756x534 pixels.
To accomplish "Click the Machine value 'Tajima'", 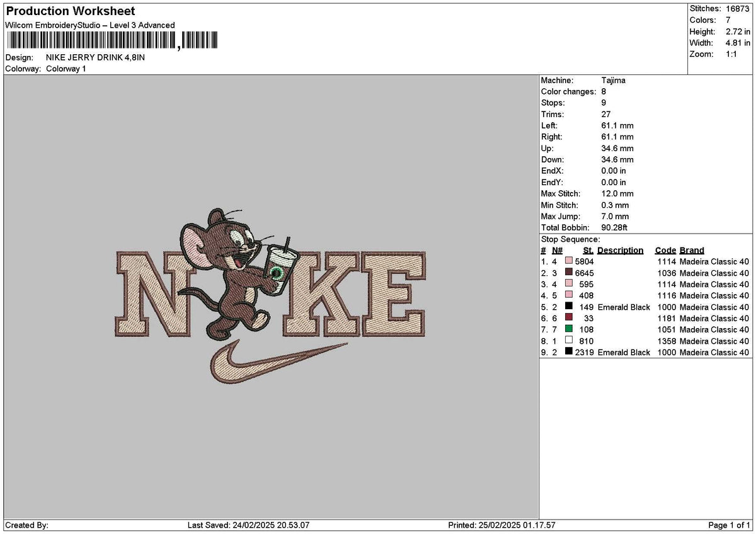I will pyautogui.click(x=614, y=81).
